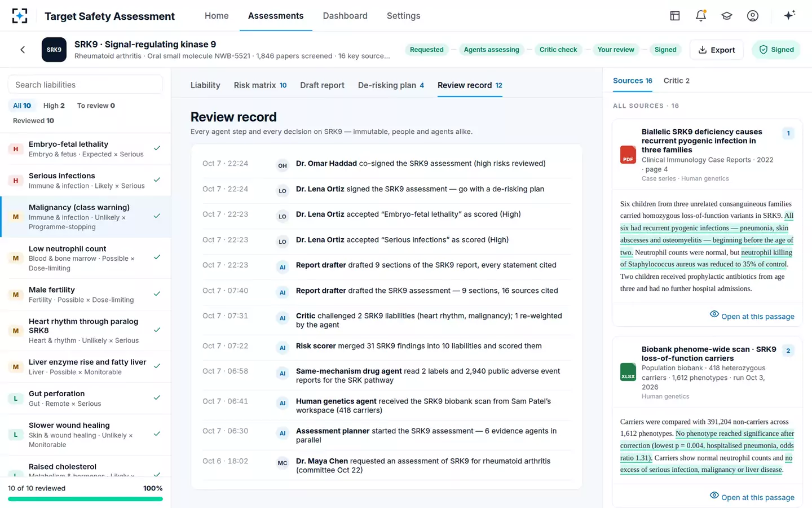Open at this passage for Biobank scan source
Image resolution: width=812 pixels, height=508 pixels.
tap(752, 497)
